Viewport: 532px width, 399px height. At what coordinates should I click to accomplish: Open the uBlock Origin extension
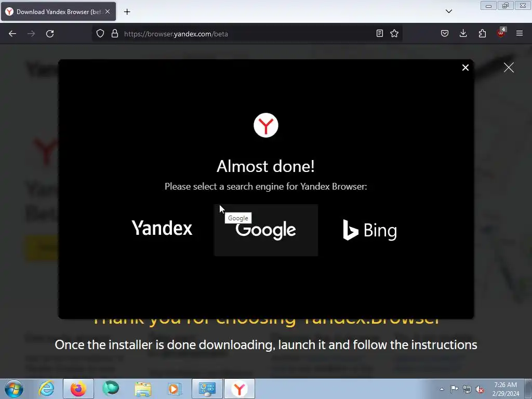pyautogui.click(x=501, y=33)
